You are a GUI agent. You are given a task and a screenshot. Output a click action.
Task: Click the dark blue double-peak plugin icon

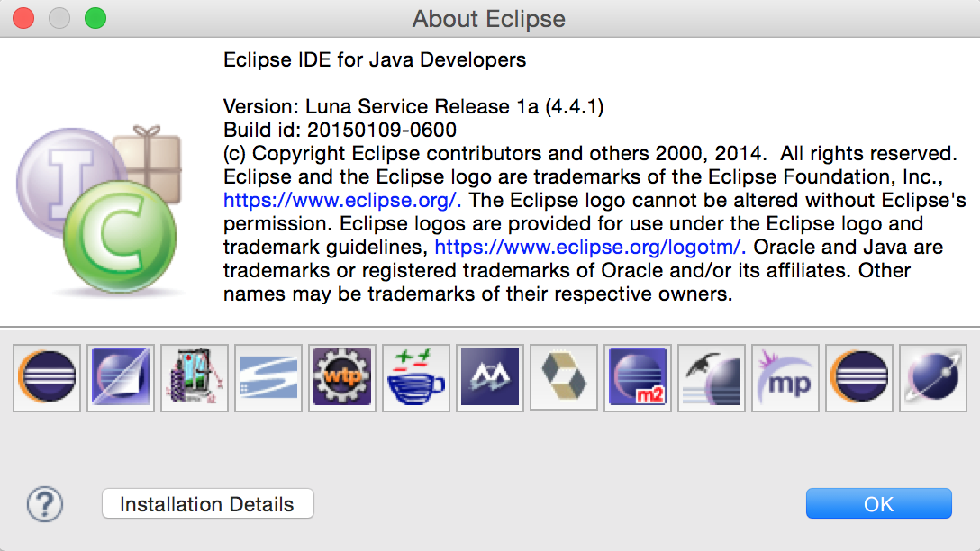pos(490,378)
